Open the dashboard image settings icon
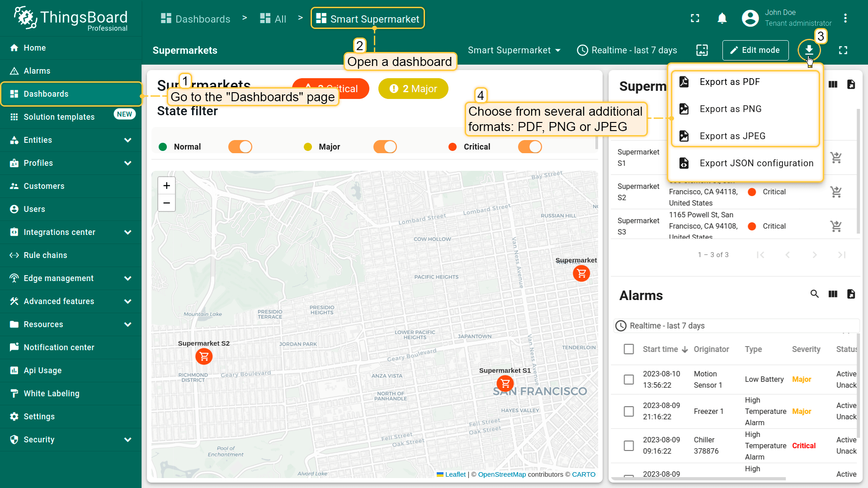 click(x=702, y=50)
